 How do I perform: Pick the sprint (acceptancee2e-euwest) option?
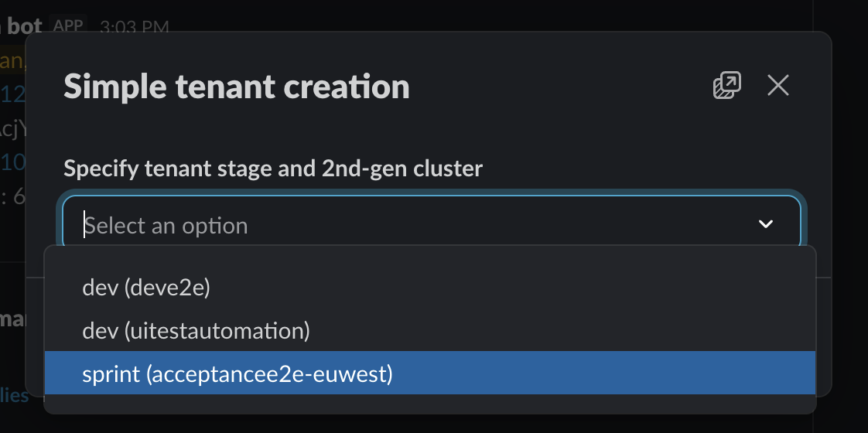(x=238, y=374)
